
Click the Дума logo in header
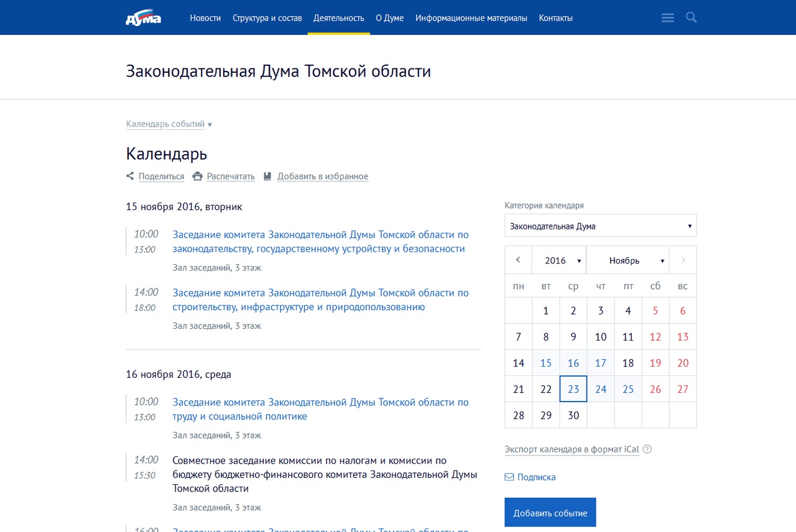[143, 18]
